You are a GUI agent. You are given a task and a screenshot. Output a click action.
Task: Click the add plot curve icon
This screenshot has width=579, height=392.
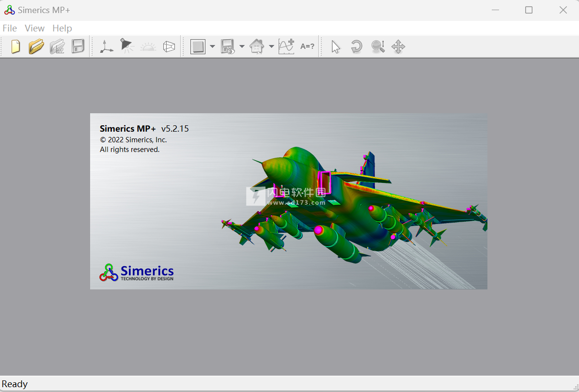[x=286, y=46]
